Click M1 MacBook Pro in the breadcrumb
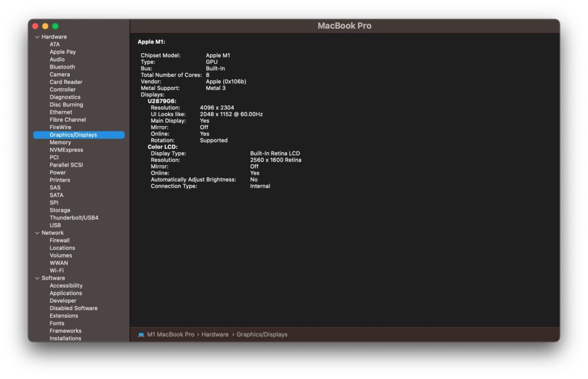This screenshot has width=588, height=379. (x=169, y=334)
